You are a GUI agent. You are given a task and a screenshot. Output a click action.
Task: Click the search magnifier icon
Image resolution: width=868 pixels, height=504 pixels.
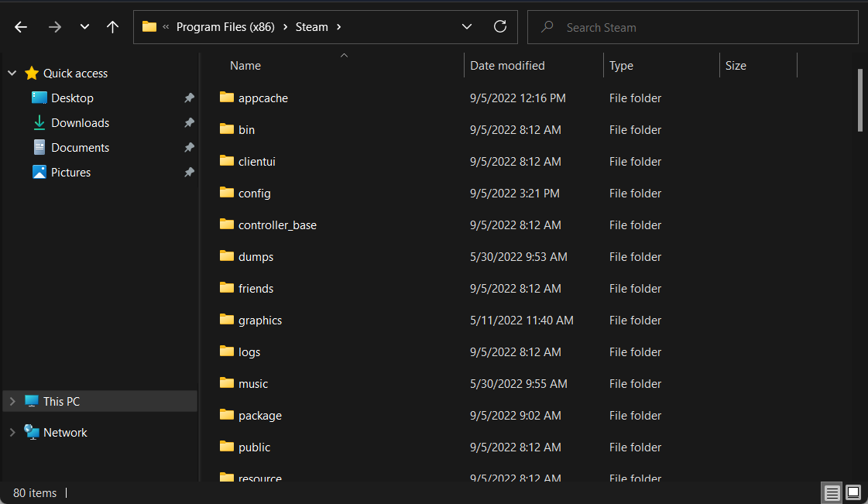click(x=547, y=26)
